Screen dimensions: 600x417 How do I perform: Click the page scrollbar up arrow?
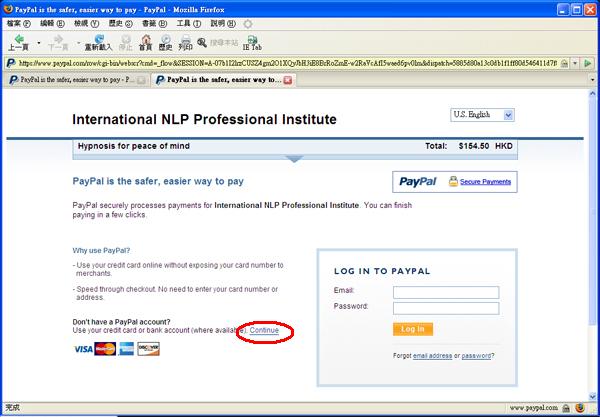(x=592, y=93)
